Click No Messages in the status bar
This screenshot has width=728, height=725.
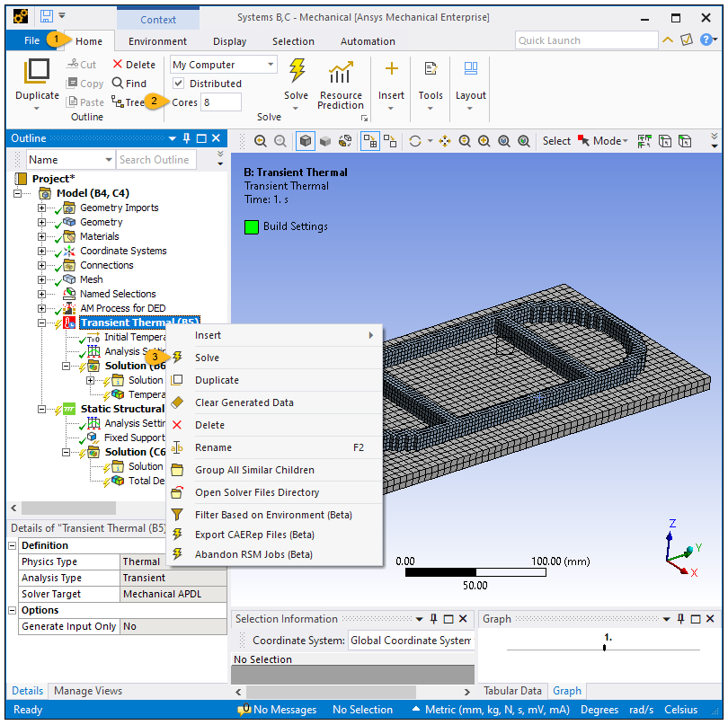[x=277, y=710]
